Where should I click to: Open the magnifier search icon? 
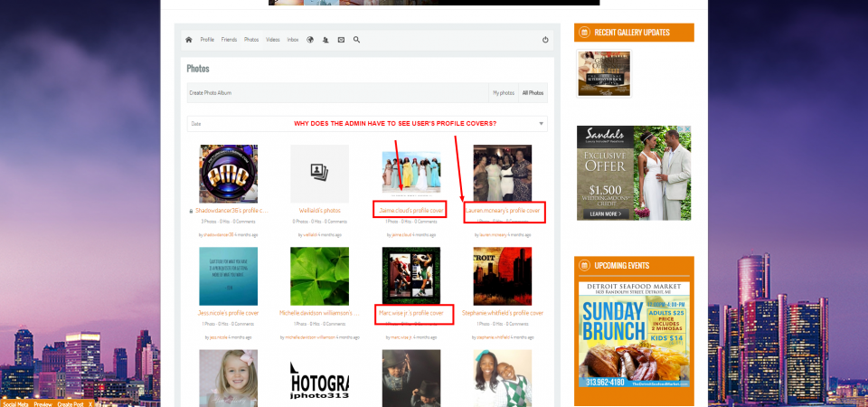tap(356, 40)
